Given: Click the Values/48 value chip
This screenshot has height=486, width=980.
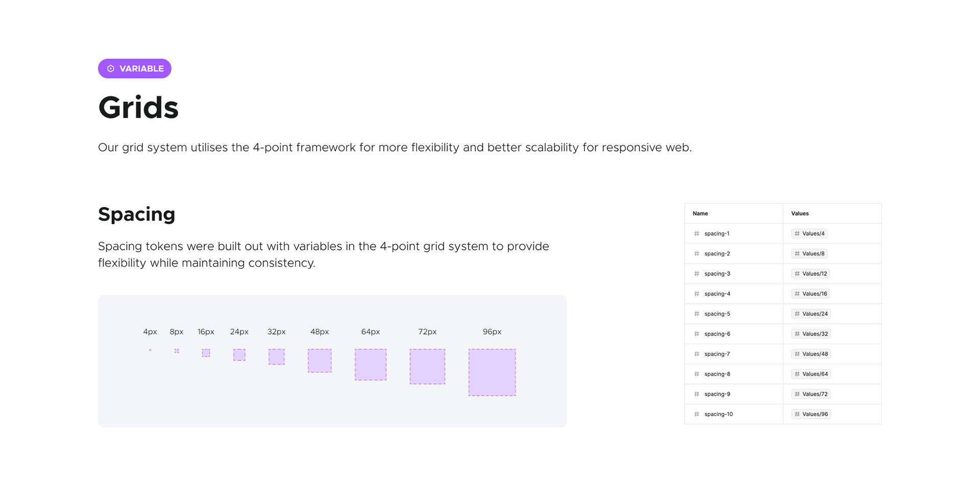Looking at the screenshot, I should click(x=811, y=354).
